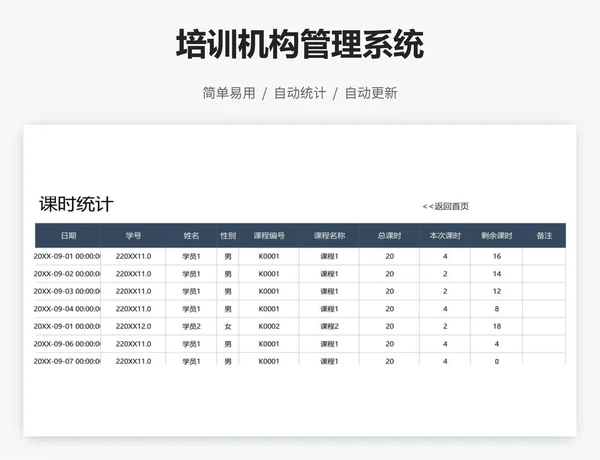Image resolution: width=600 pixels, height=460 pixels.
Task: Click the 课程名称 column header
Action: tap(329, 236)
